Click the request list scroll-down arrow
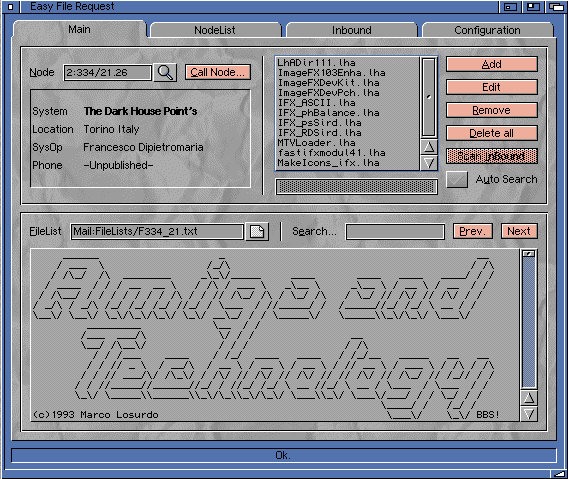The width and height of the screenshot is (568, 479). tap(429, 163)
